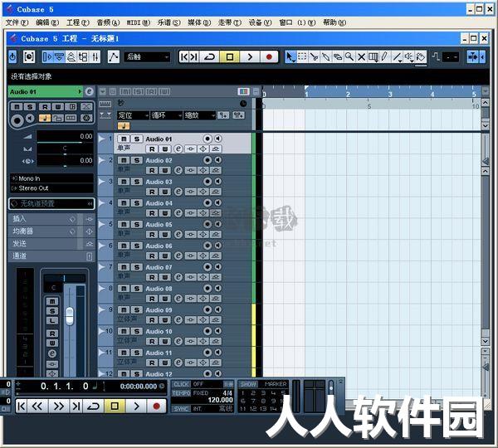The height and width of the screenshot is (448, 498).
Task: Open the 缩放 dropdown
Action: pyautogui.click(x=200, y=115)
